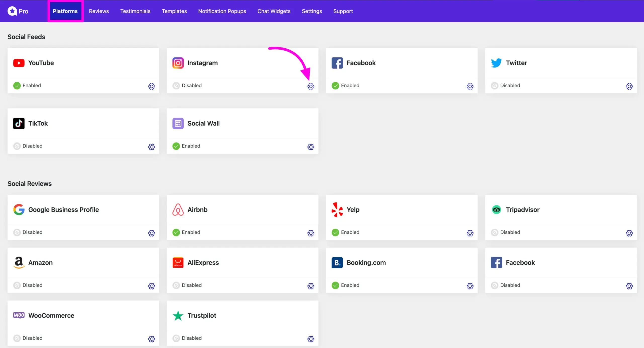This screenshot has width=644, height=348.
Task: Click the Pro star logo
Action: (x=12, y=11)
